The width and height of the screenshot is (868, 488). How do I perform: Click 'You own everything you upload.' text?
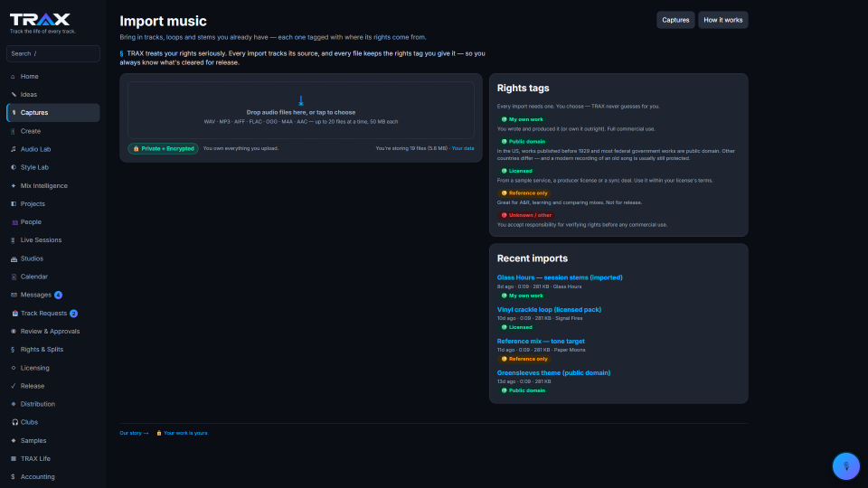tap(241, 148)
